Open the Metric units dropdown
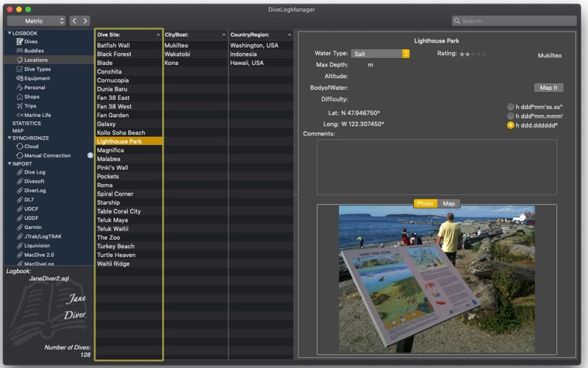This screenshot has width=588, height=368. pos(36,21)
